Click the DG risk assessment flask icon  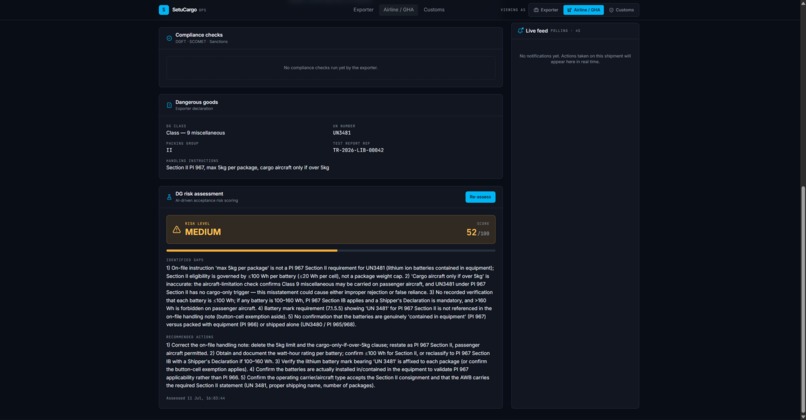[169, 197]
